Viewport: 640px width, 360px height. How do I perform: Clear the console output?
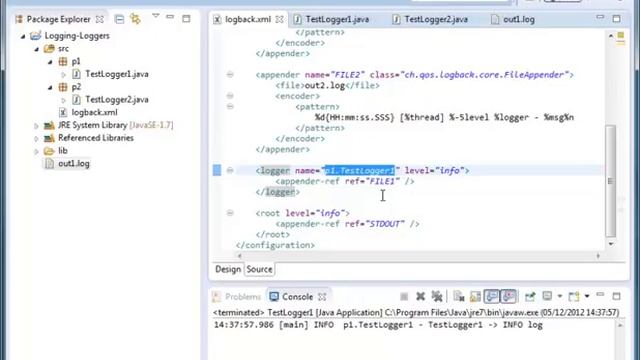click(459, 297)
